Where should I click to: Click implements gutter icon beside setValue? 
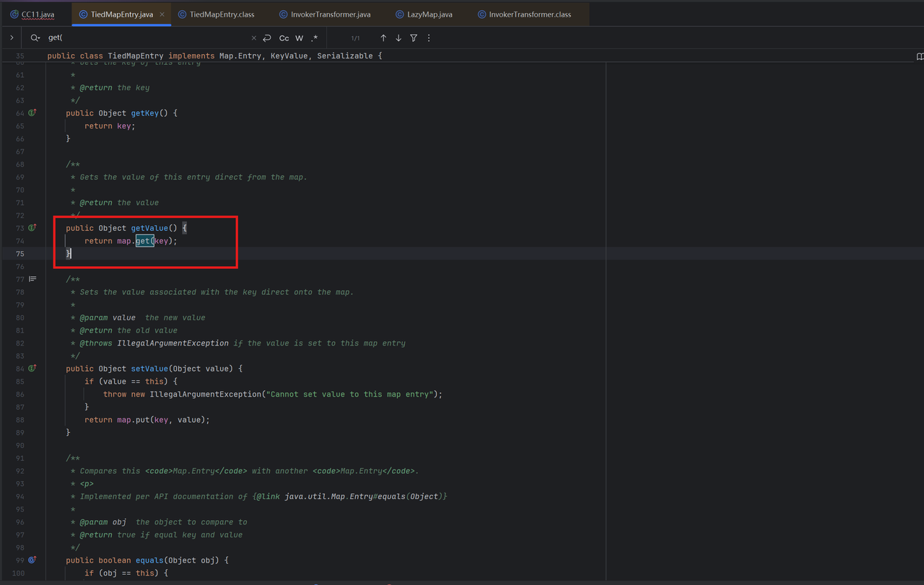click(x=32, y=369)
